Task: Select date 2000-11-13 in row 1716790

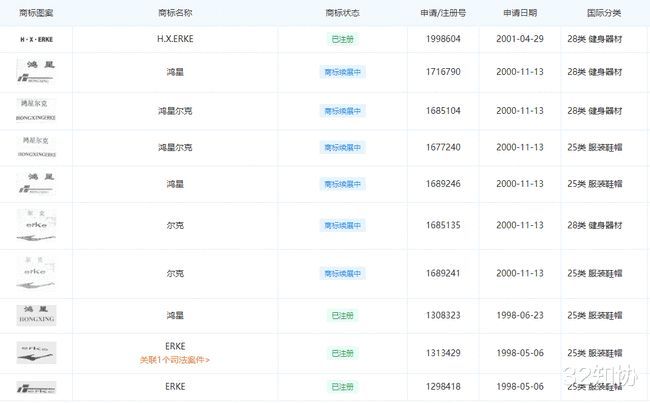Action: point(520,72)
